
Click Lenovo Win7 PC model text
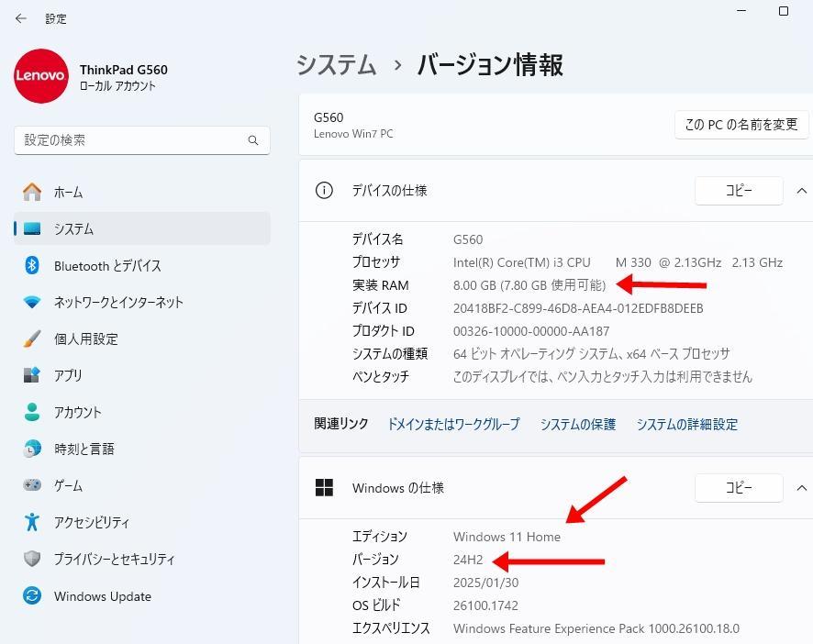pyautogui.click(x=353, y=134)
